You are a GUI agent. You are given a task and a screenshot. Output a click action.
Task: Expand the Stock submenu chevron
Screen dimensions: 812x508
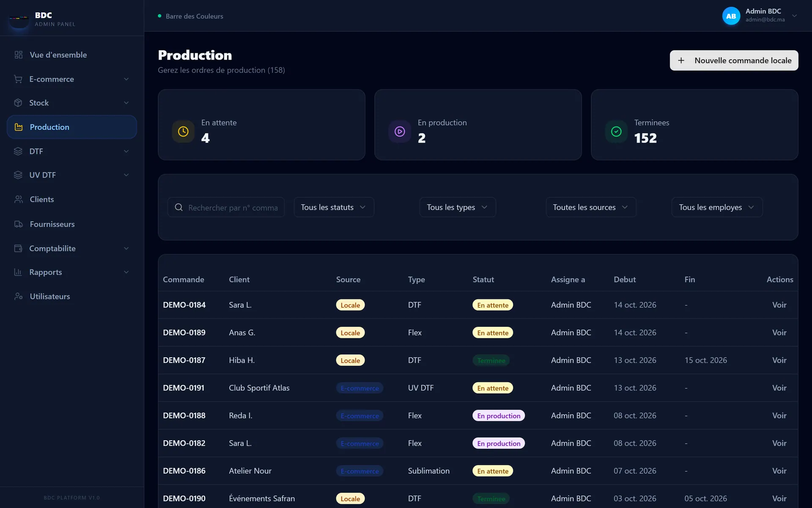pyautogui.click(x=126, y=103)
